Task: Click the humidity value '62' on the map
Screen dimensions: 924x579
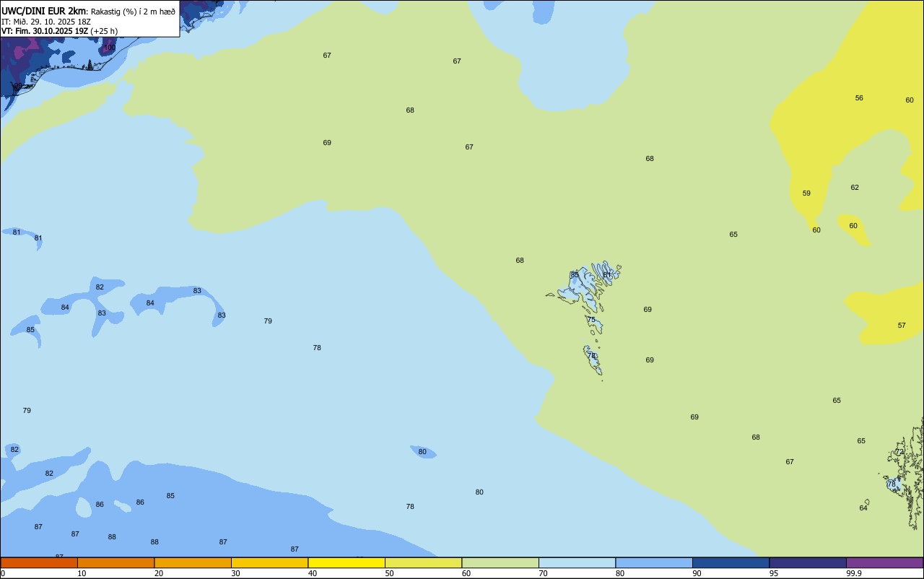Action: coord(855,188)
